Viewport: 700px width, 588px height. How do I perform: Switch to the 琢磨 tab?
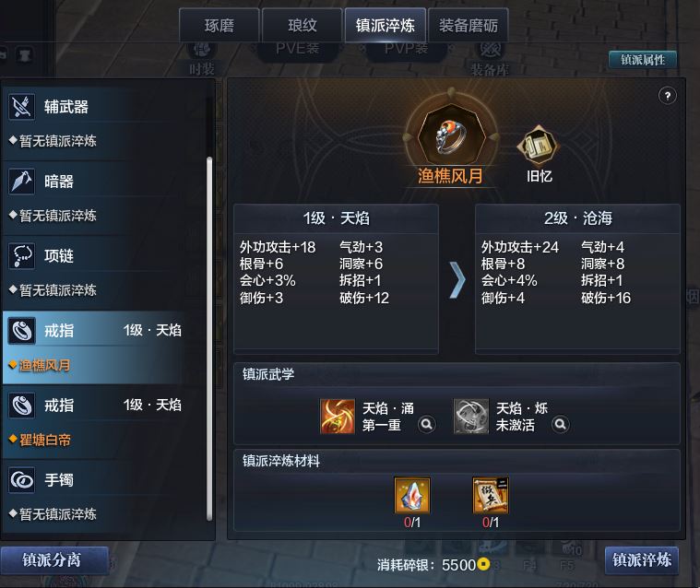pyautogui.click(x=219, y=26)
